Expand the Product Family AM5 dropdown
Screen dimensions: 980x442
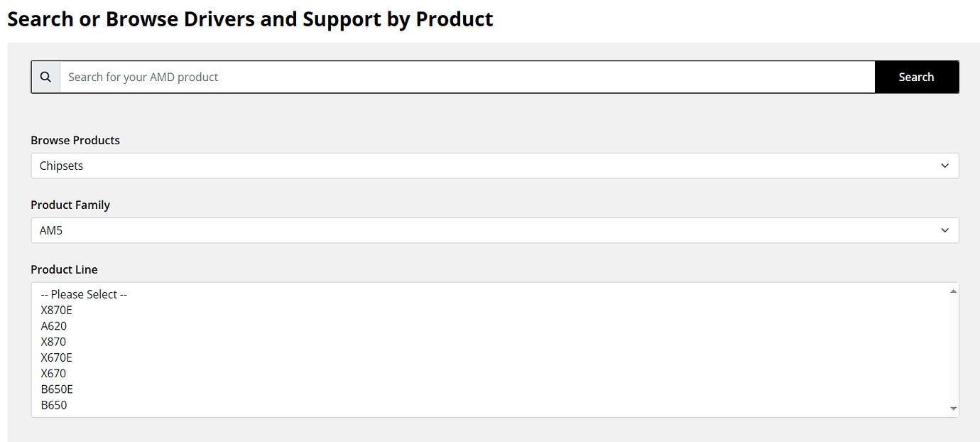coord(494,230)
